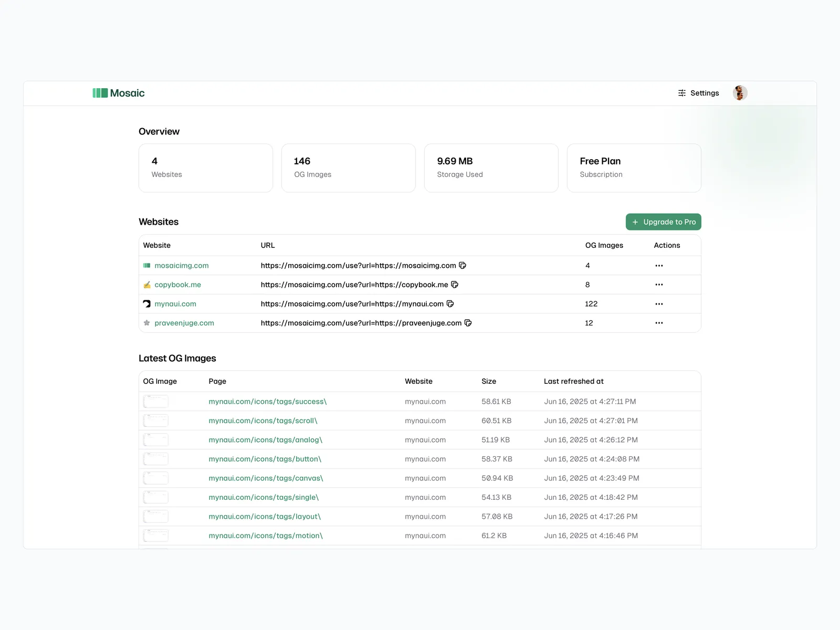Screen dimensions: 840x630
Task: Open the mosaicimg.com website link
Action: pos(182,266)
